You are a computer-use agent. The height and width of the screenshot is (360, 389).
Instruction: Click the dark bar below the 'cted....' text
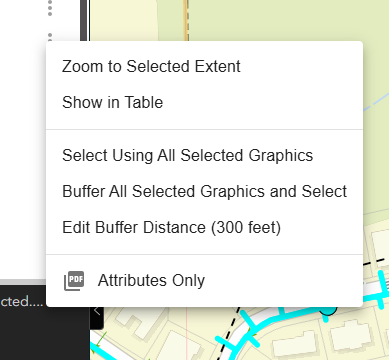tap(45, 335)
